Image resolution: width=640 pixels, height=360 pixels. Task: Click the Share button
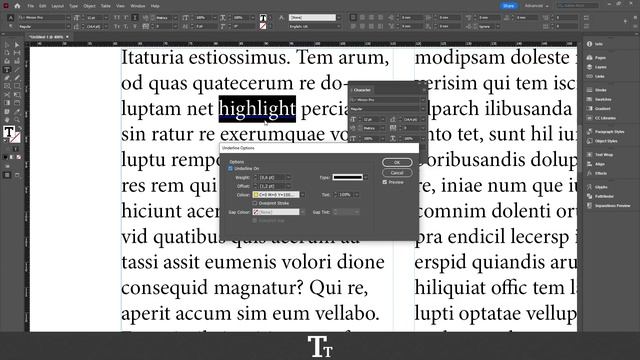(x=509, y=6)
